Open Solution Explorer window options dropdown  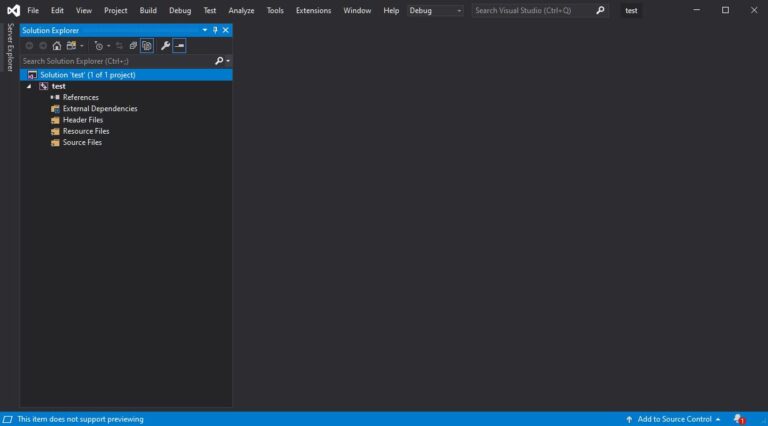click(205, 30)
